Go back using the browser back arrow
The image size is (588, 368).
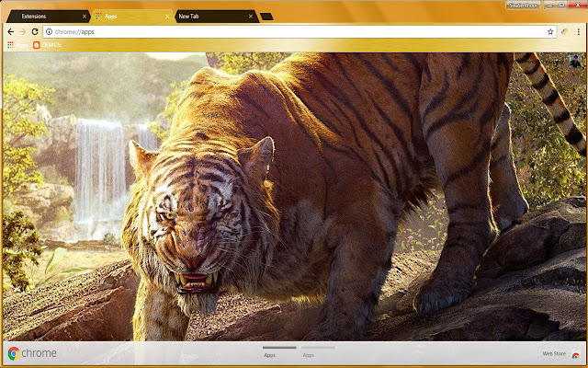[11, 32]
